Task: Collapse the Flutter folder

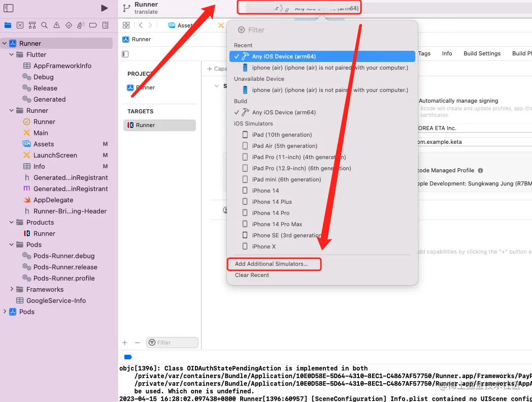Action: click(x=12, y=55)
